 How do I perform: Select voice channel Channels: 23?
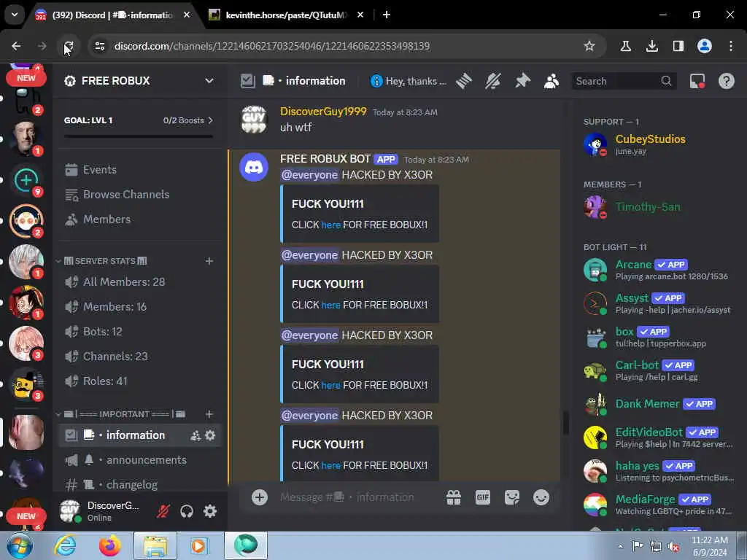tap(139, 356)
